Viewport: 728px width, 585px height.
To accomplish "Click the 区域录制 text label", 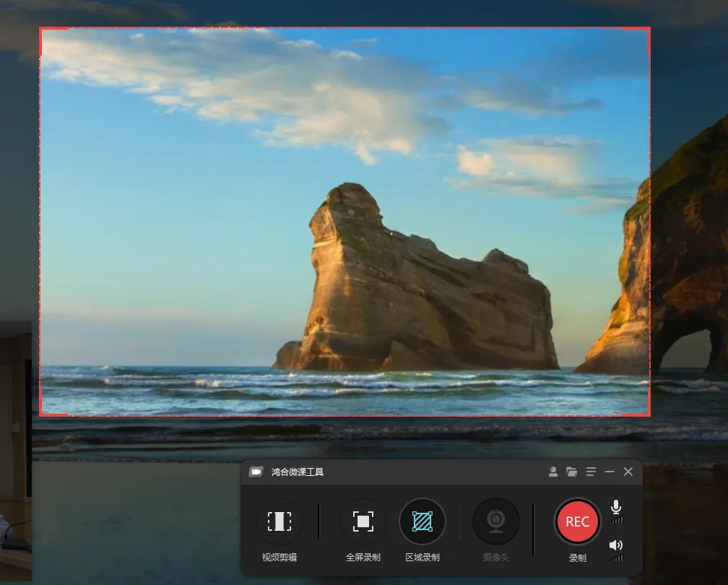I will coord(422,557).
